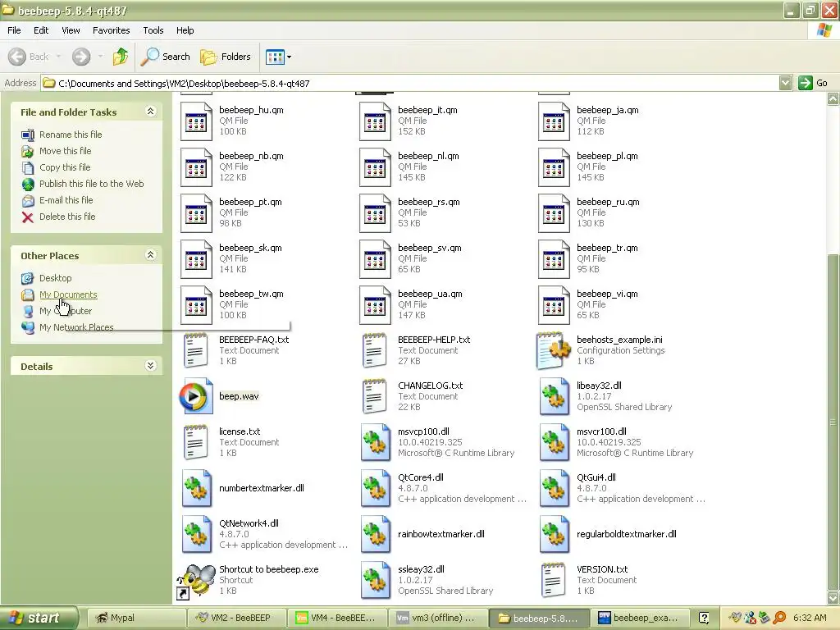Open the beep.wav audio file icon
This screenshot has width=840, height=630.
196,396
